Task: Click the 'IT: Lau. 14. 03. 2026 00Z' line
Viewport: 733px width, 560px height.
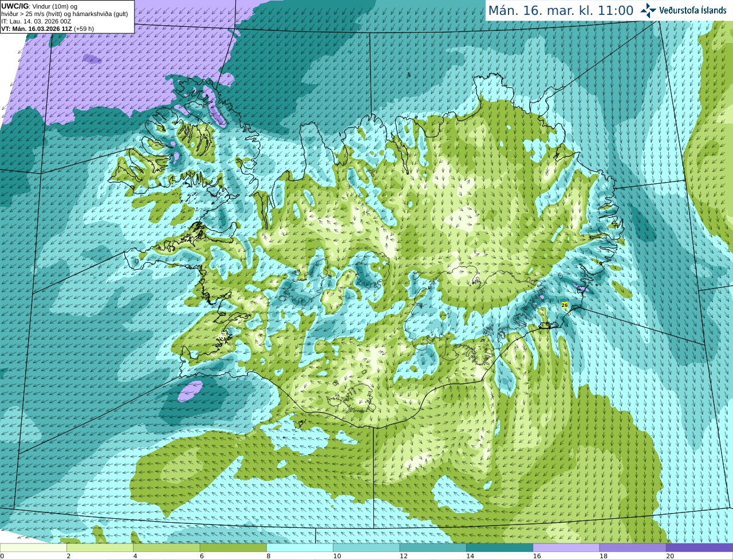Action: [x=36, y=21]
